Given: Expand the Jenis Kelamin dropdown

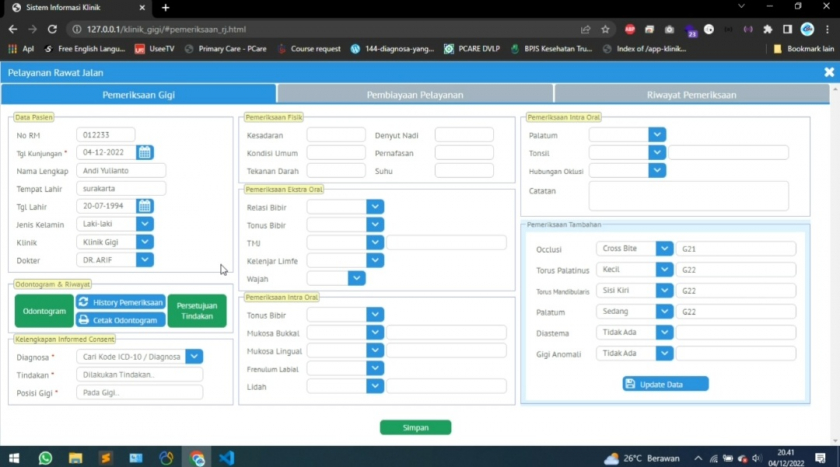Looking at the screenshot, I should (145, 224).
